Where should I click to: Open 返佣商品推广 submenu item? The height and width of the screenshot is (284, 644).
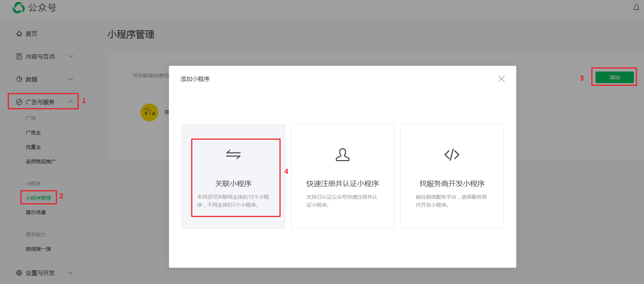(x=41, y=162)
